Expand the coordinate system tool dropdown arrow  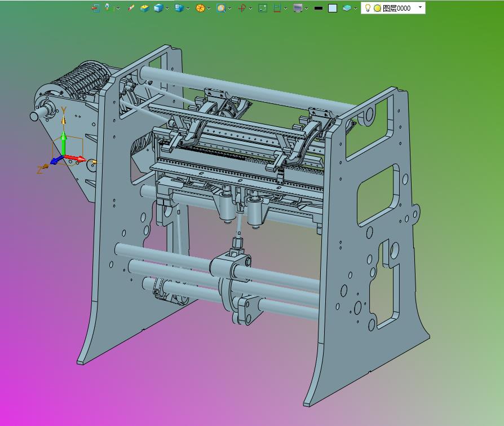[118, 8]
